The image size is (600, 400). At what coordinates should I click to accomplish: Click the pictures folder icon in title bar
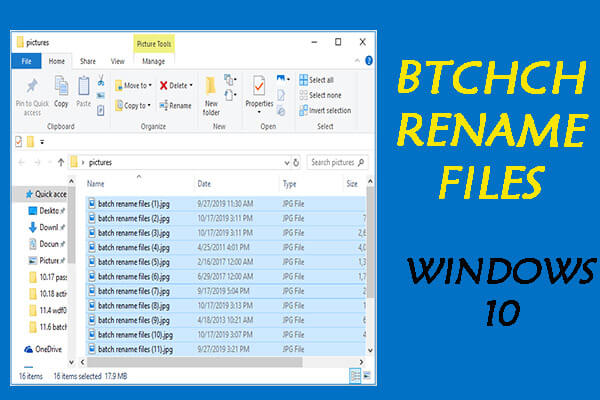(20, 42)
